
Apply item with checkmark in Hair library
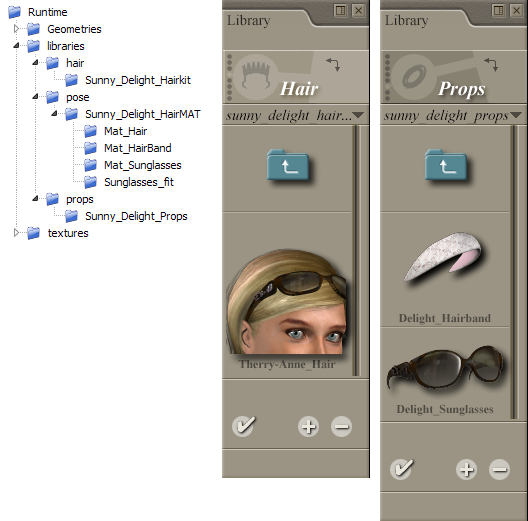244,426
